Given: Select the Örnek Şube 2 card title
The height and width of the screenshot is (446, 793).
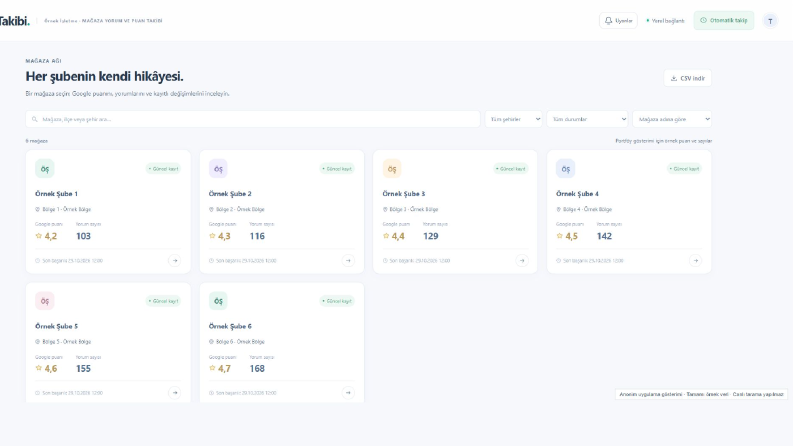Looking at the screenshot, I should click(x=230, y=194).
